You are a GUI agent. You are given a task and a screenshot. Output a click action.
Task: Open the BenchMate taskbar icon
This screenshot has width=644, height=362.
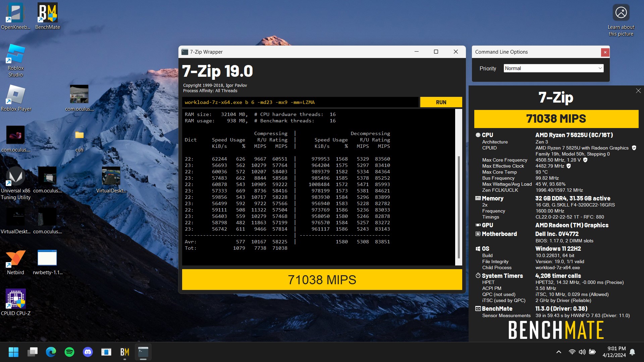coord(125,352)
